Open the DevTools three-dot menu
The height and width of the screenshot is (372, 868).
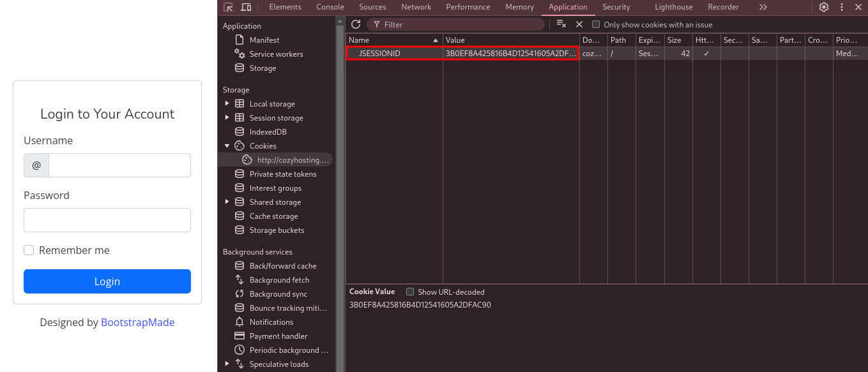pyautogui.click(x=842, y=7)
